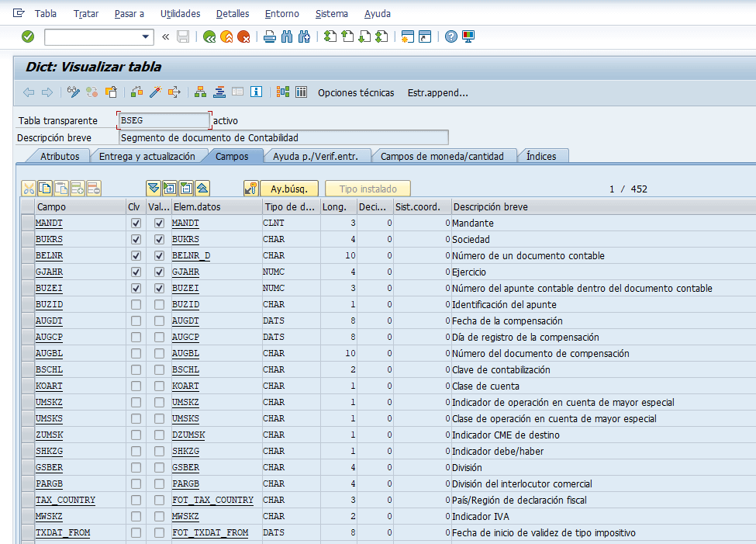Screen dimensions: 756x544
Task: Click the Display/Change pencil-glasses icon
Action: point(74,92)
